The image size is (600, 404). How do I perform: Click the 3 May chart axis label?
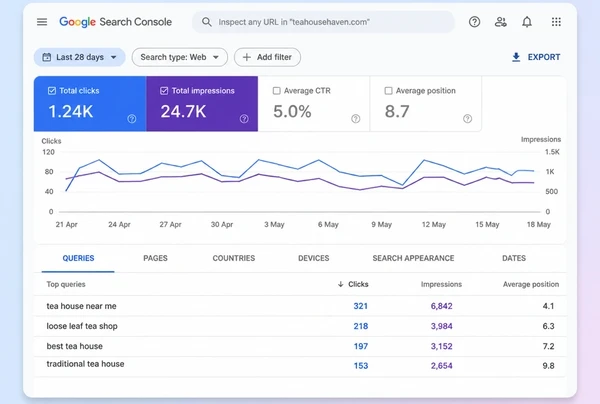tap(274, 225)
